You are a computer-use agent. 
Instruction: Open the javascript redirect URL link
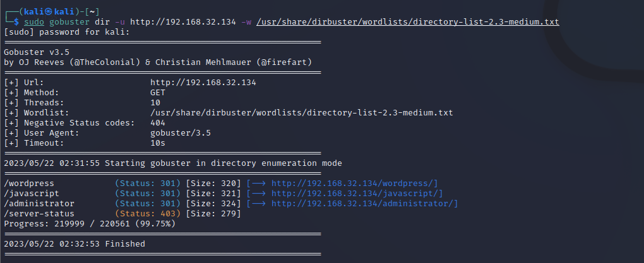(x=357, y=193)
